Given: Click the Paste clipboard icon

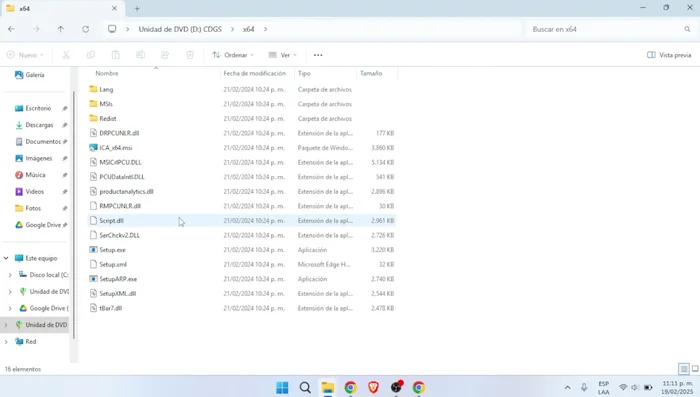Looking at the screenshot, I should (x=116, y=55).
